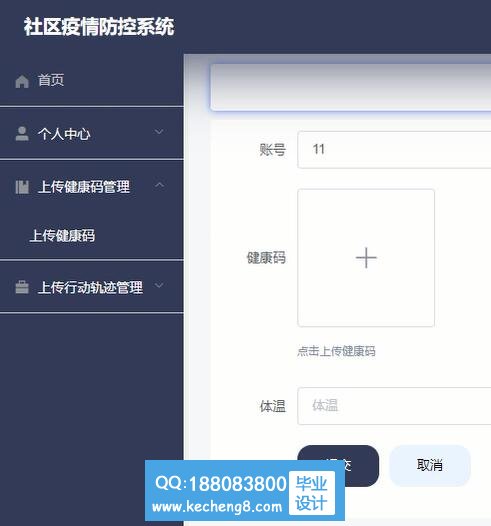This screenshot has height=526, width=491.
Task: Collapse the 上传健康码管理 chevron
Action: 160,185
